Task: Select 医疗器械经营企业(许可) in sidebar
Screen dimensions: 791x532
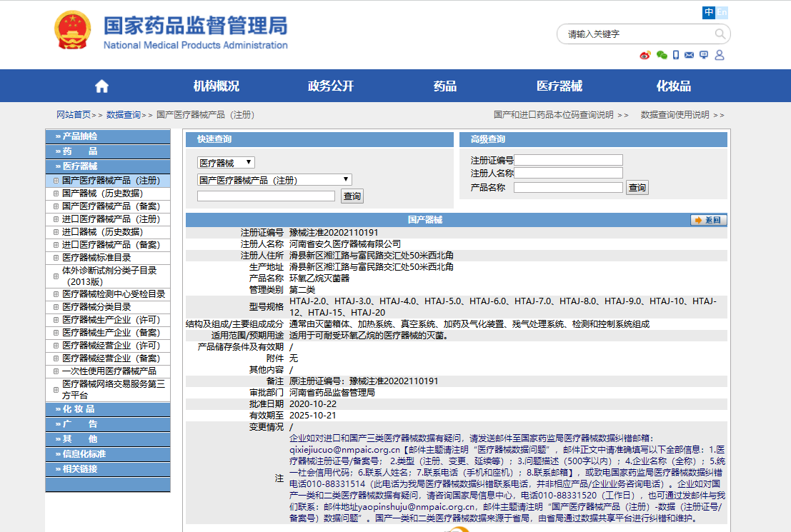Action: 111,346
